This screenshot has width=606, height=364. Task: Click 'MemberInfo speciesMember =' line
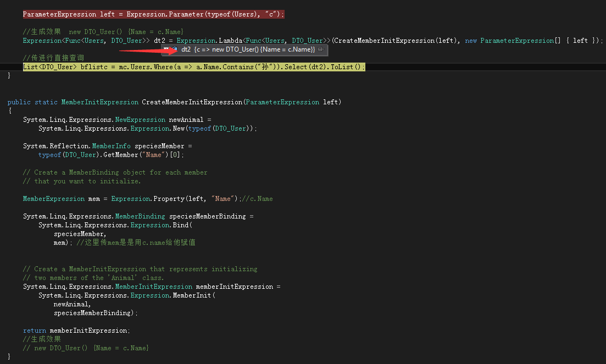[108, 146]
